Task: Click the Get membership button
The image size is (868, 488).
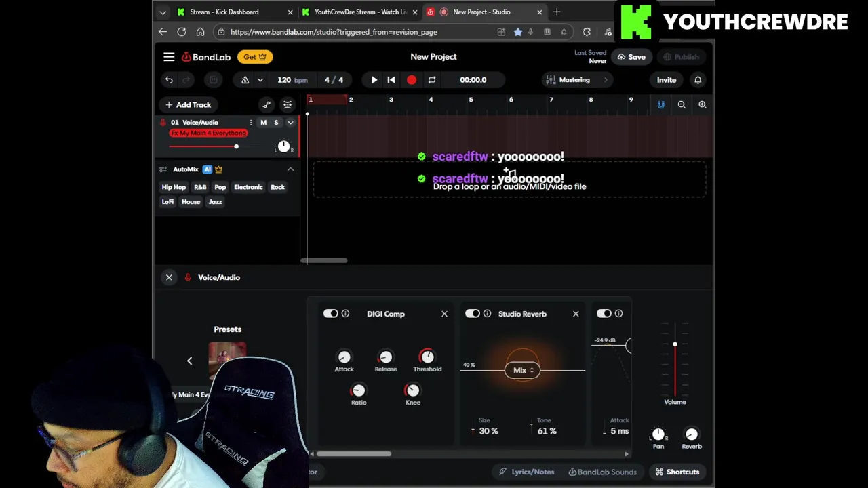Action: pyautogui.click(x=255, y=57)
